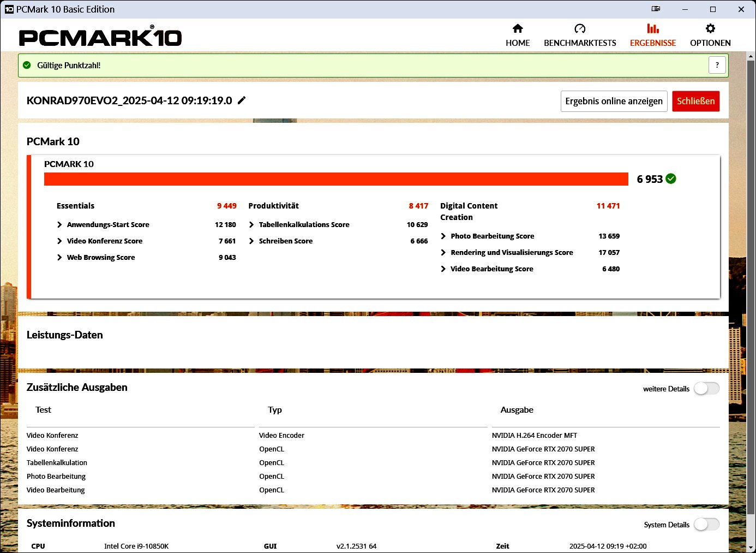This screenshot has height=553, width=756.
Task: Click the Photo Bearbeitung score 13 659
Action: click(609, 236)
